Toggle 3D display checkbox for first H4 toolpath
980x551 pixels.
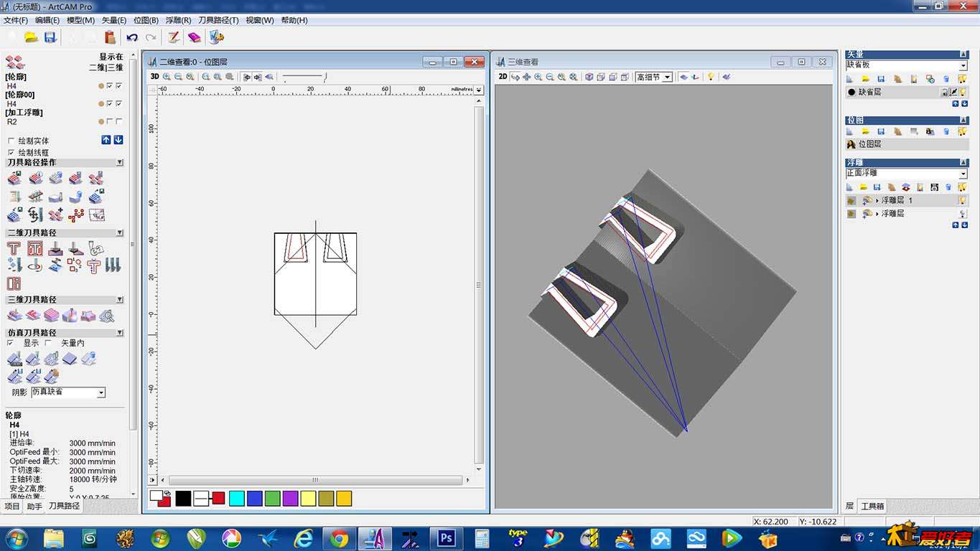pyautogui.click(x=118, y=86)
